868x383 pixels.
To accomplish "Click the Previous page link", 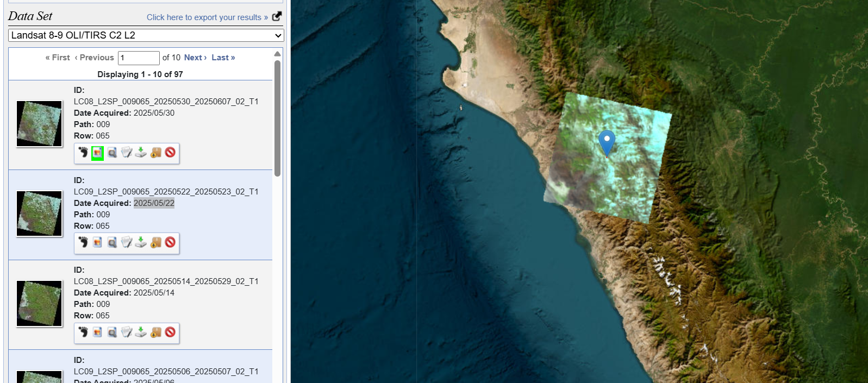I will coord(94,58).
